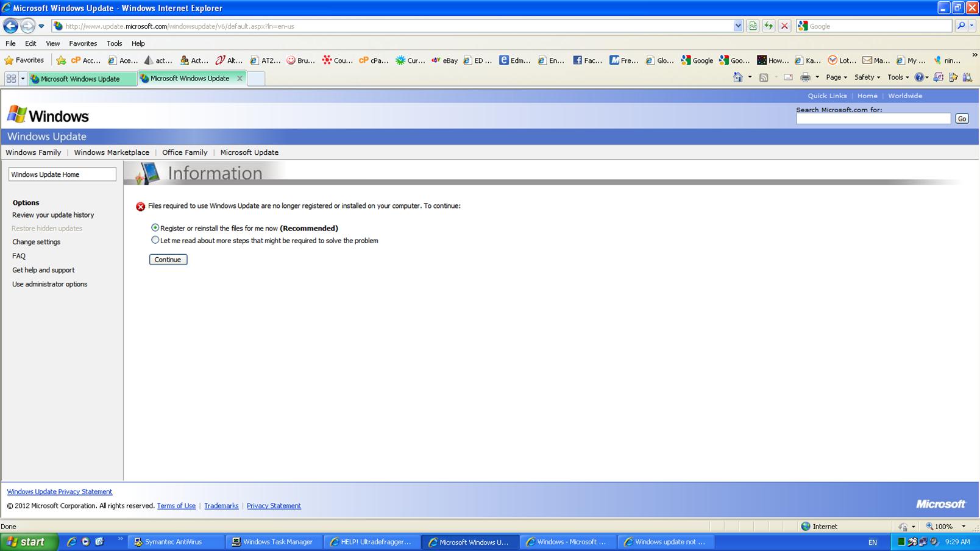Open the Fac... Facebook favorites link
The image size is (980, 551).
[588, 60]
